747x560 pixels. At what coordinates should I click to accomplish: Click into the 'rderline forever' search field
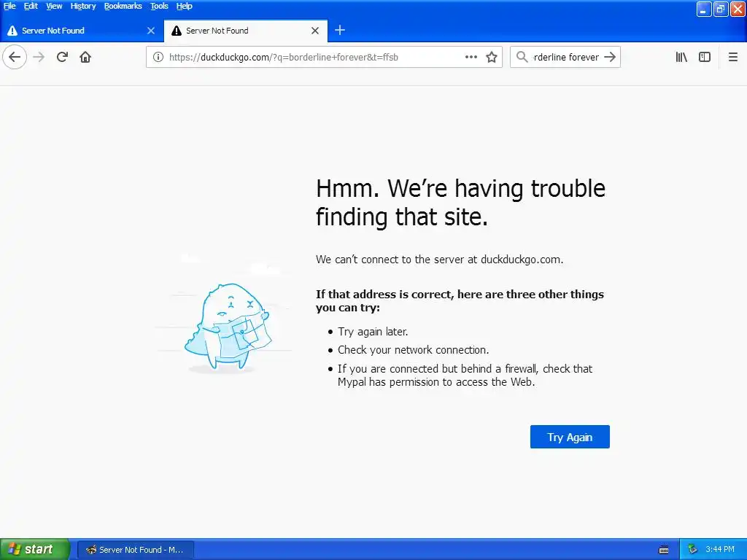point(566,57)
